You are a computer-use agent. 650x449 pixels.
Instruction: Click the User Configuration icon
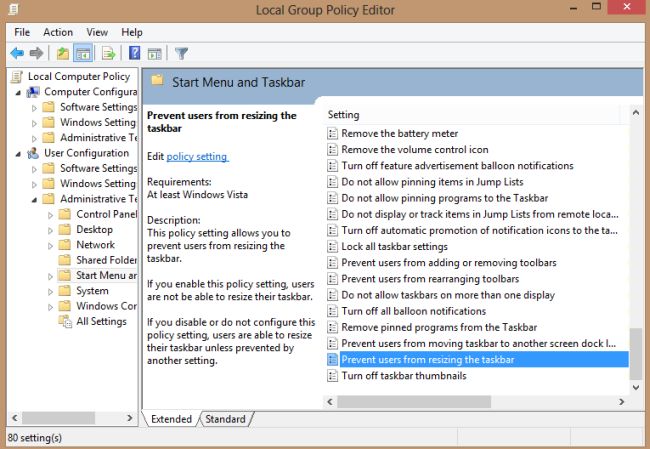(33, 153)
